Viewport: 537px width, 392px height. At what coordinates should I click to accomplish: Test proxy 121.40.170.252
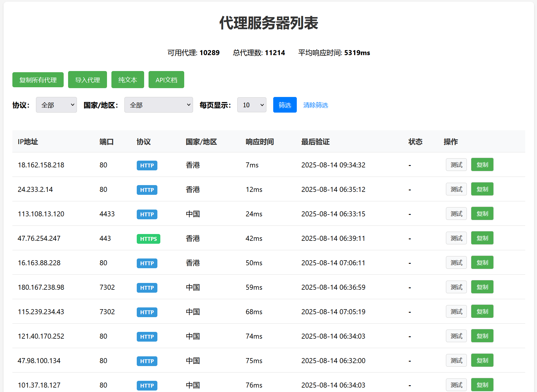pyautogui.click(x=456, y=336)
